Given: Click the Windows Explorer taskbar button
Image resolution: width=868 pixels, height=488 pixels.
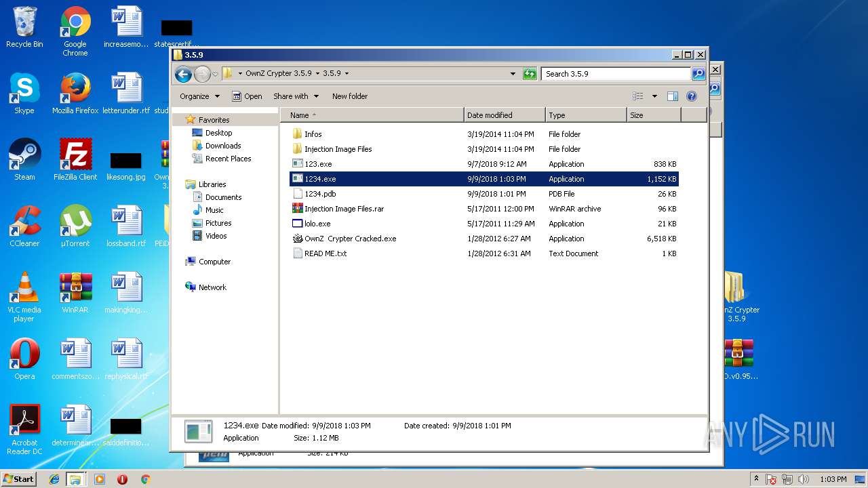Looking at the screenshot, I should point(75,479).
